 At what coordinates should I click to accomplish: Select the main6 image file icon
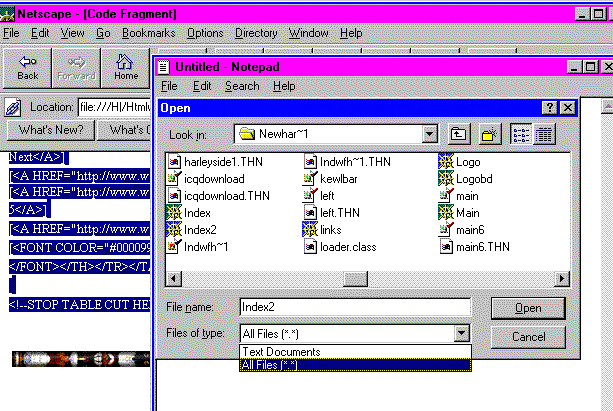click(446, 230)
